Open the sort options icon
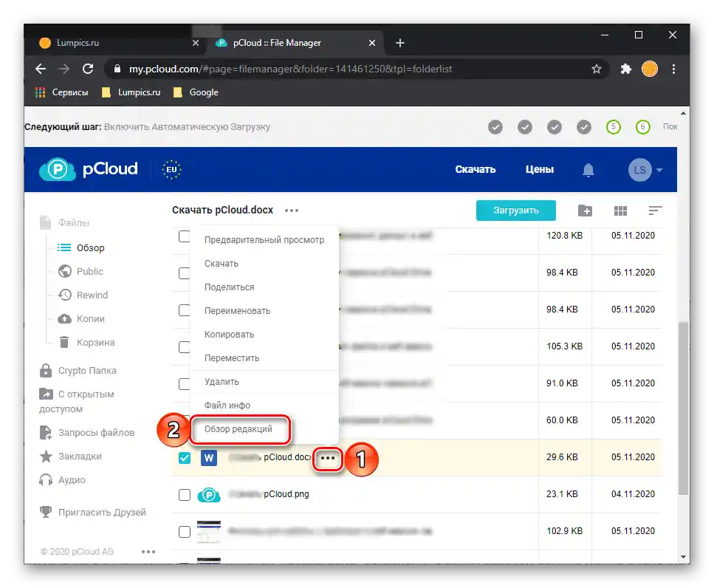This screenshot has height=588, width=714. pyautogui.click(x=654, y=211)
